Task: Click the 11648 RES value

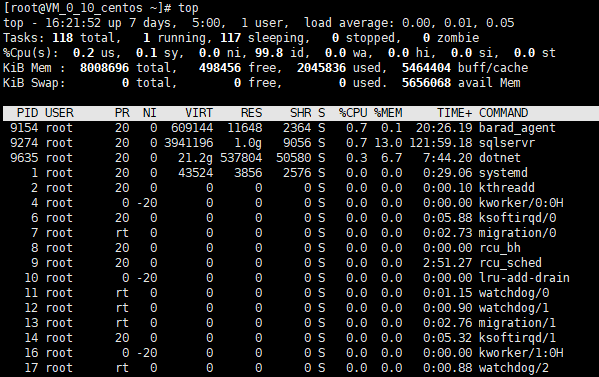Action: point(244,128)
